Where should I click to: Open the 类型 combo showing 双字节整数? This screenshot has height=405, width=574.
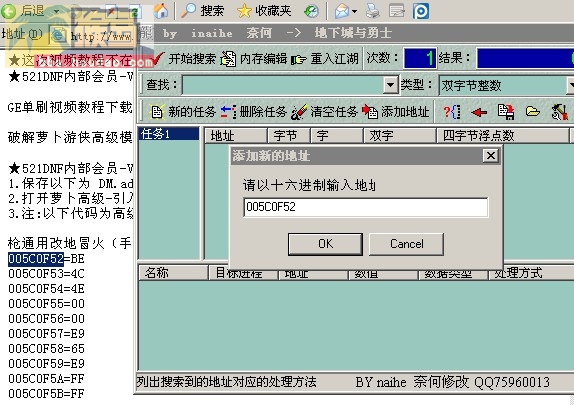pyautogui.click(x=505, y=85)
